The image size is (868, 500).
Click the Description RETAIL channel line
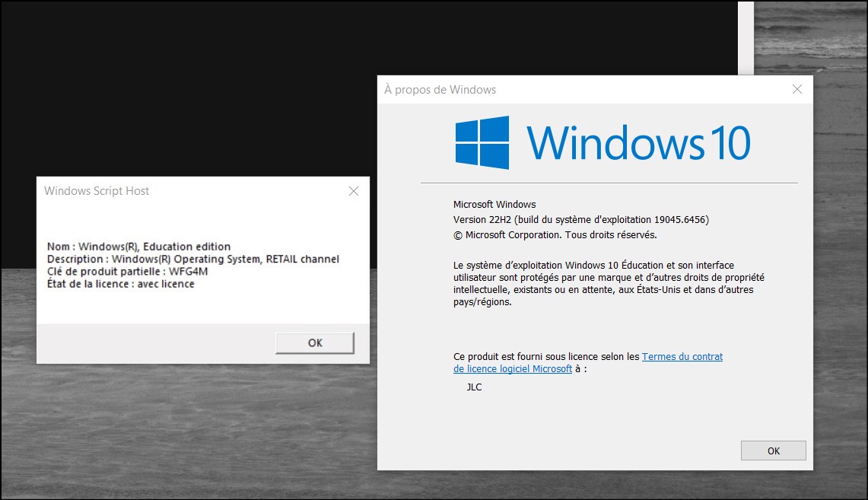(x=193, y=259)
